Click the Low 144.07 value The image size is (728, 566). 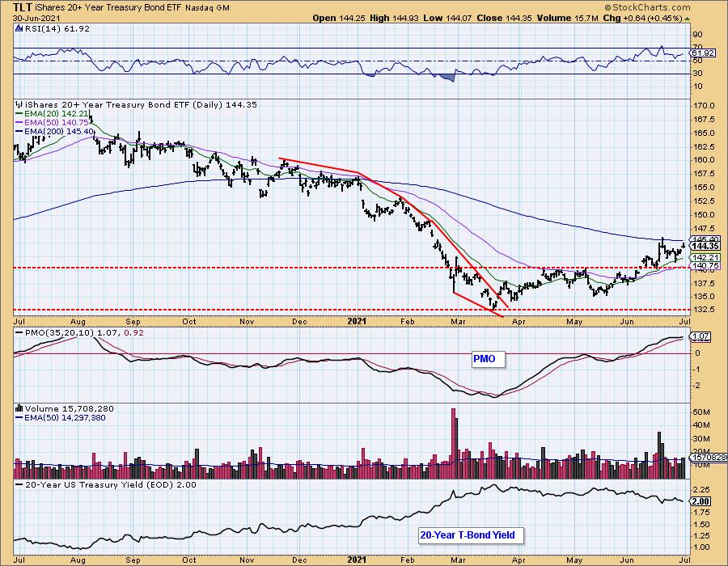point(447,18)
